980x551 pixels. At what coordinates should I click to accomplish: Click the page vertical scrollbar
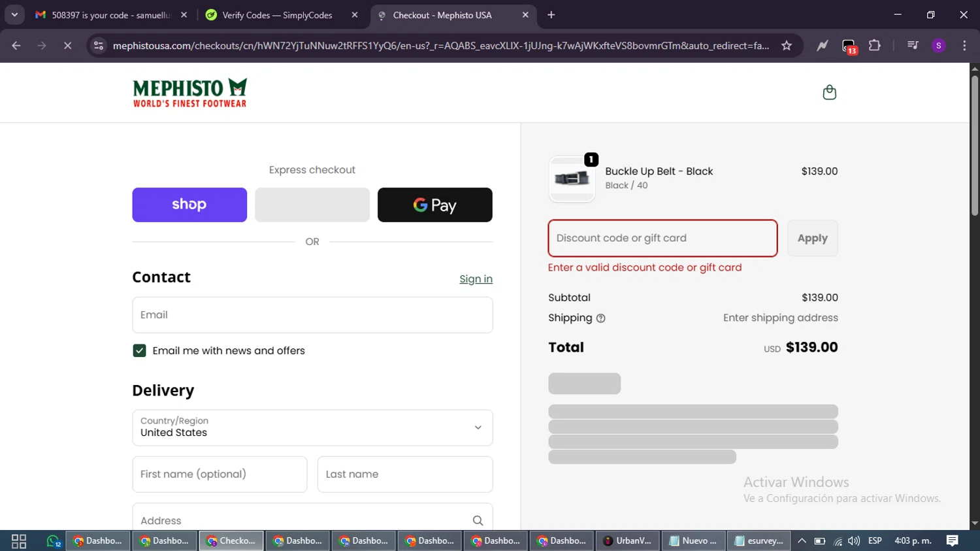[975, 146]
